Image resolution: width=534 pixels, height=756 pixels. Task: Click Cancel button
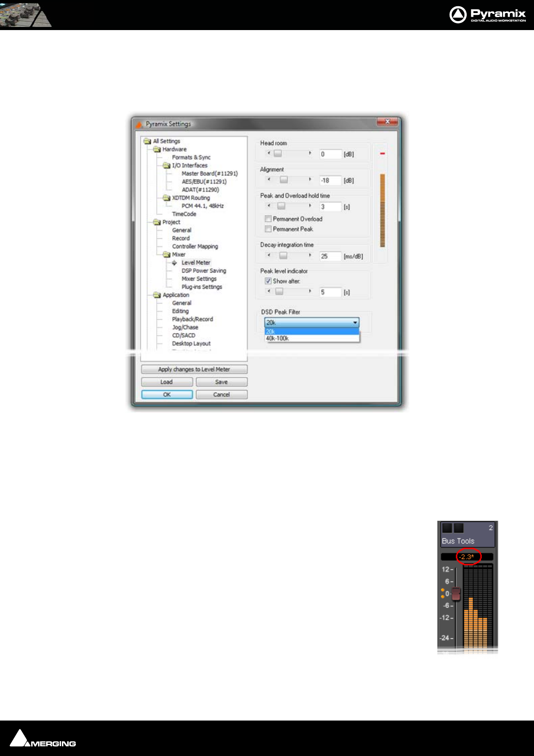[222, 394]
